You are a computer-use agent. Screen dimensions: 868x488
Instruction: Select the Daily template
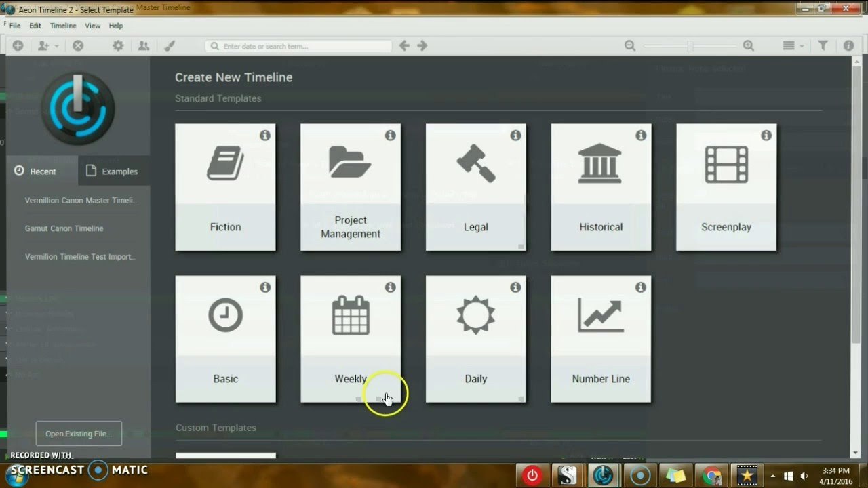point(476,339)
